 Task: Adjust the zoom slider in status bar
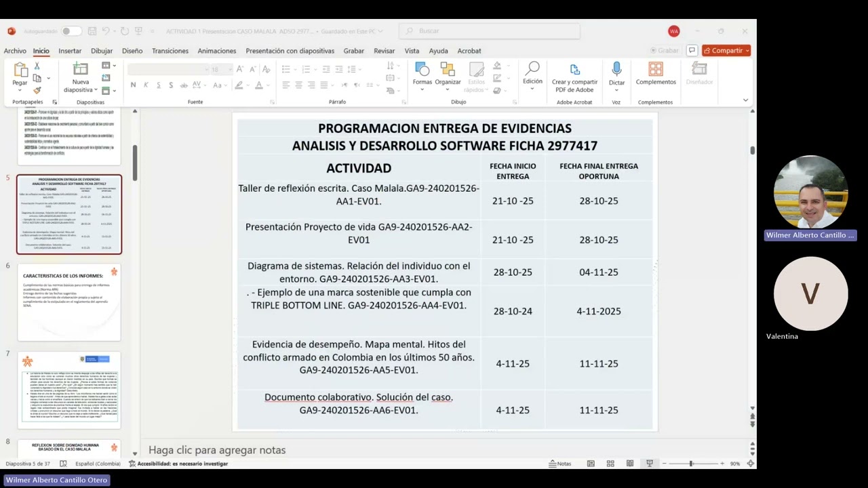[691, 464]
